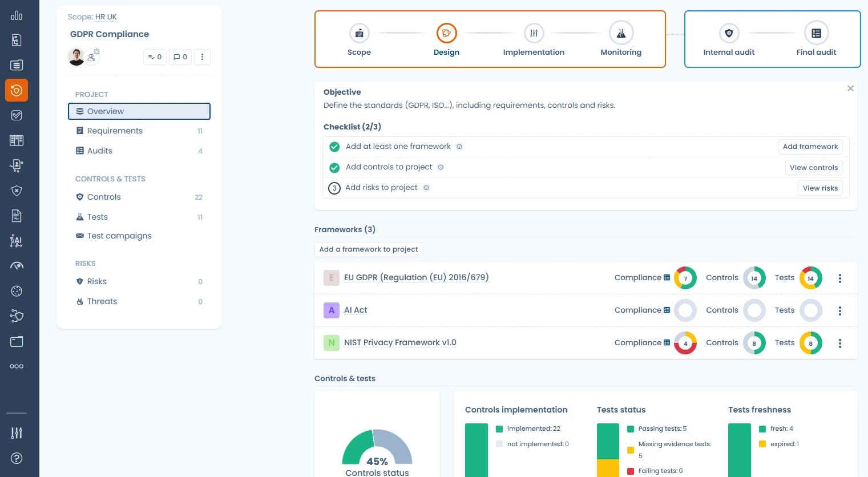This screenshot has height=477, width=868.
Task: Open the Requirements section in the project menu
Action: (115, 131)
